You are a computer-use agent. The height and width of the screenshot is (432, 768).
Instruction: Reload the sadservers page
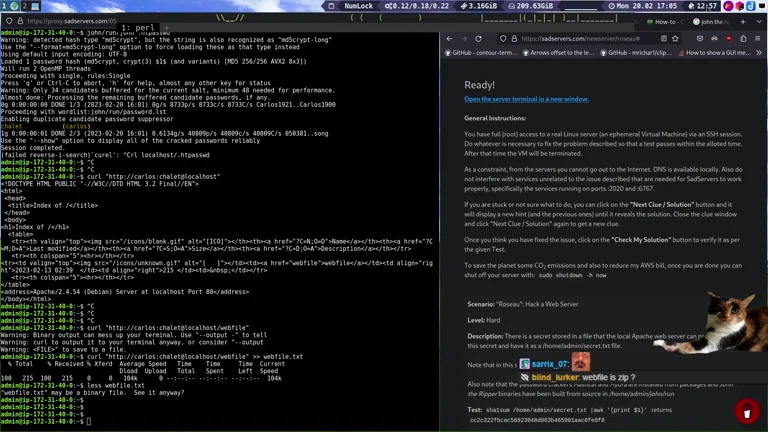(479, 39)
